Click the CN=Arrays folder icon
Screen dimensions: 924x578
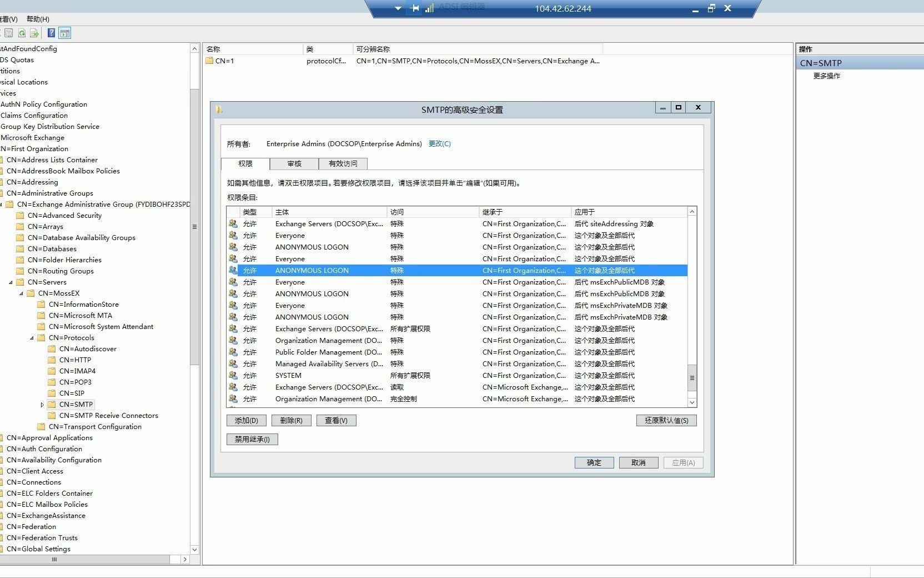tap(20, 226)
